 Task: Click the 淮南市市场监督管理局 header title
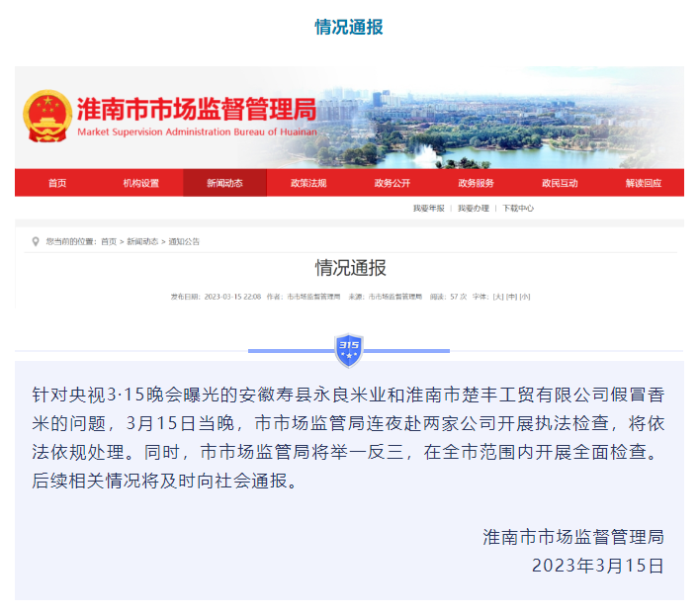tap(196, 109)
